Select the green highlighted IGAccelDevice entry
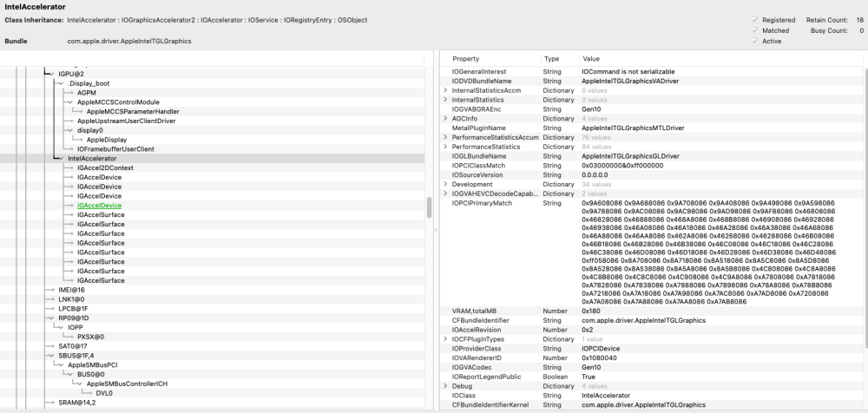This screenshot has width=868, height=413. (99, 206)
